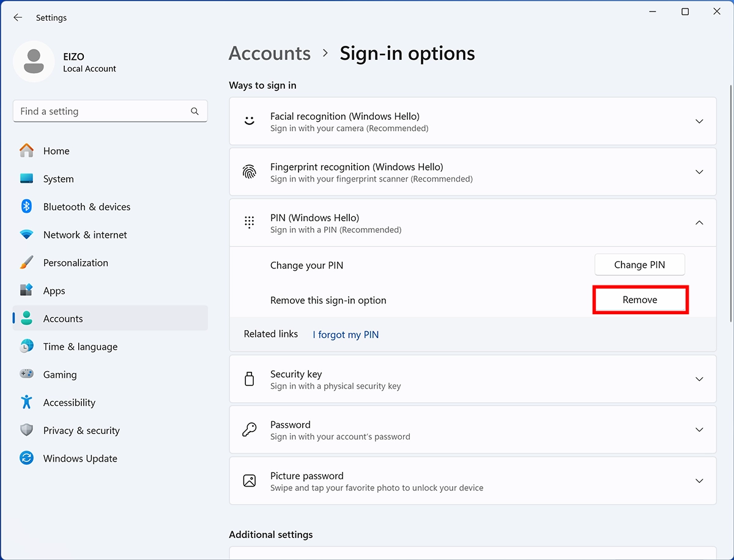Click the 'Remove this sign-in option' label
Screen dimensions: 734x560
(328, 300)
